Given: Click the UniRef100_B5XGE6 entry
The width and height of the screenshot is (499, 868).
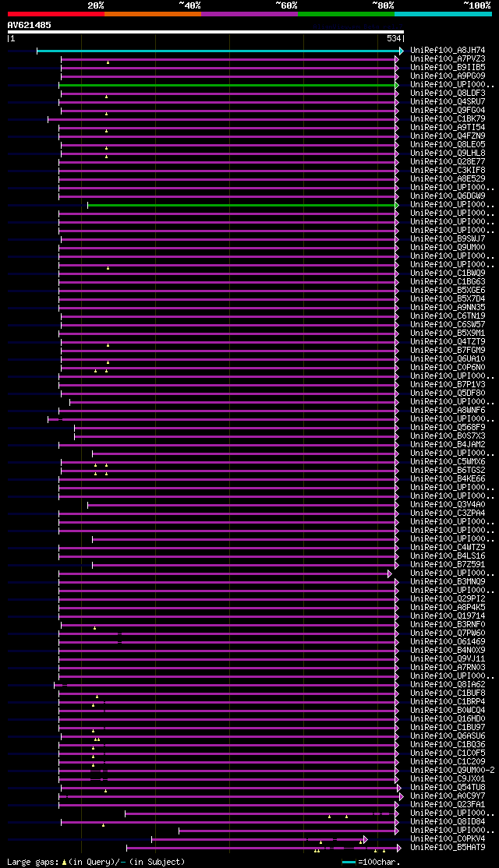Looking at the screenshot, I should (x=448, y=291).
